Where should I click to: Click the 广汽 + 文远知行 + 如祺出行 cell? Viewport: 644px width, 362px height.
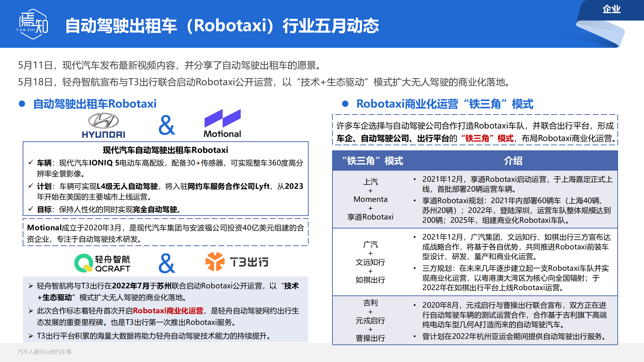click(370, 262)
